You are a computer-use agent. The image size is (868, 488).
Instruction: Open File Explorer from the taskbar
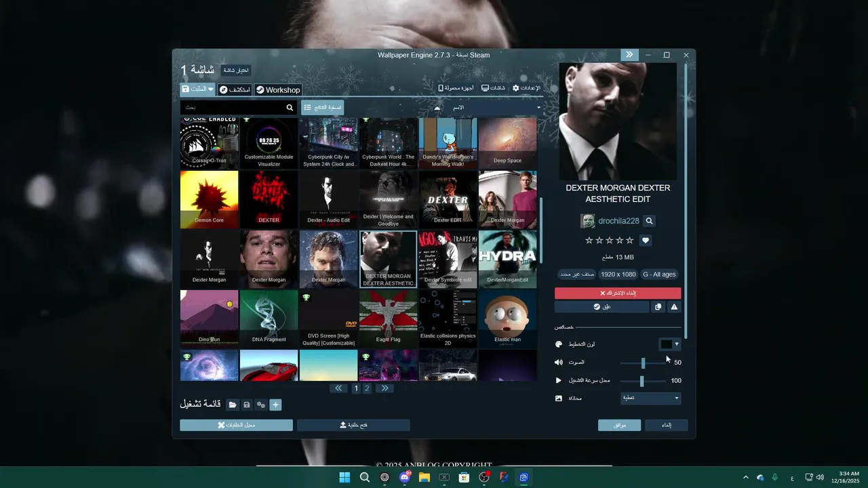click(425, 477)
